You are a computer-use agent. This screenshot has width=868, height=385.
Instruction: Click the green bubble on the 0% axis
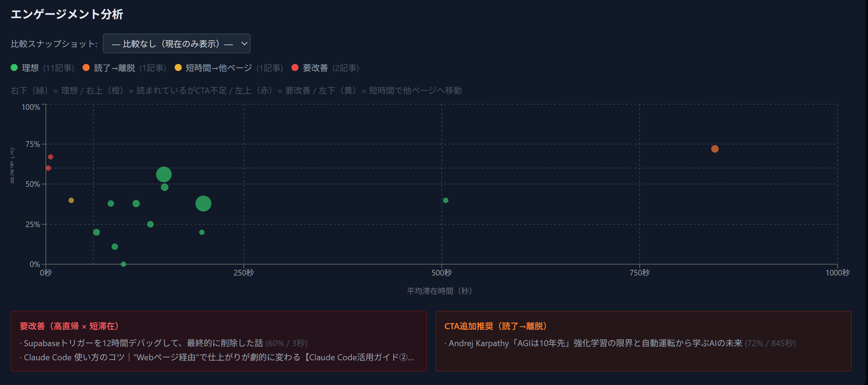(x=123, y=264)
